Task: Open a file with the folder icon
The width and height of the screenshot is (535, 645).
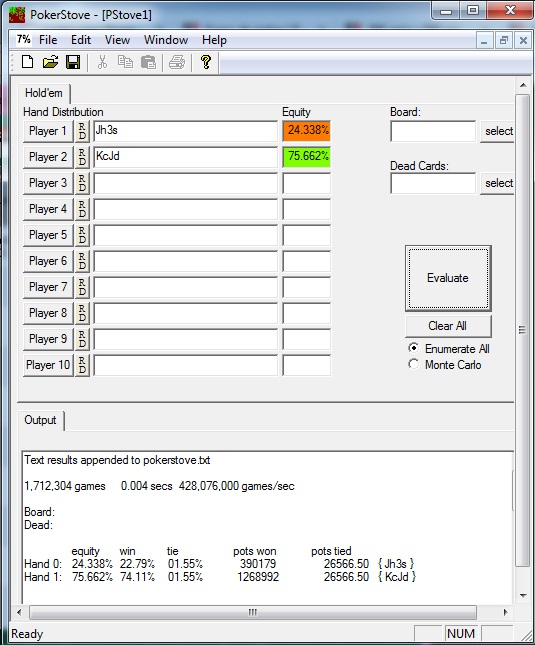Action: (50, 62)
